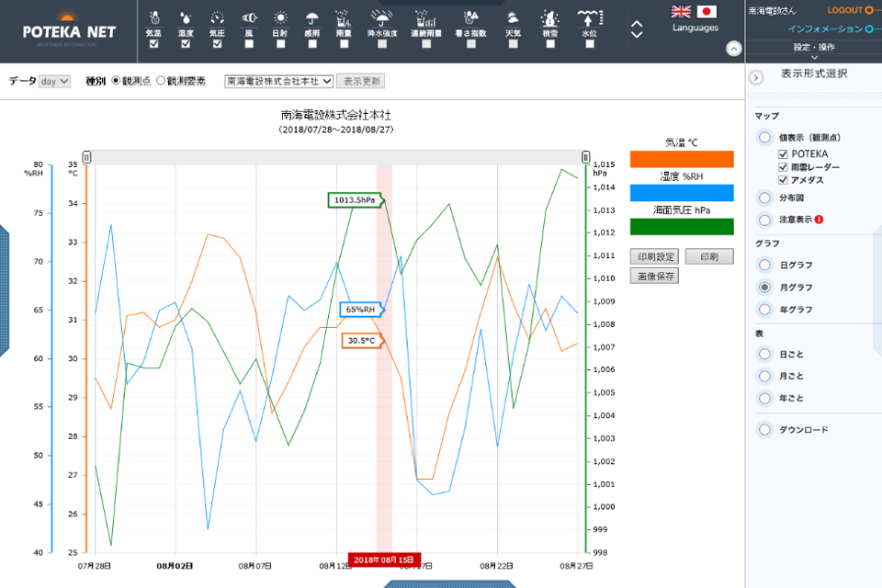Select the ダウンロード option
Viewport: 882px width, 588px height.
(764, 430)
